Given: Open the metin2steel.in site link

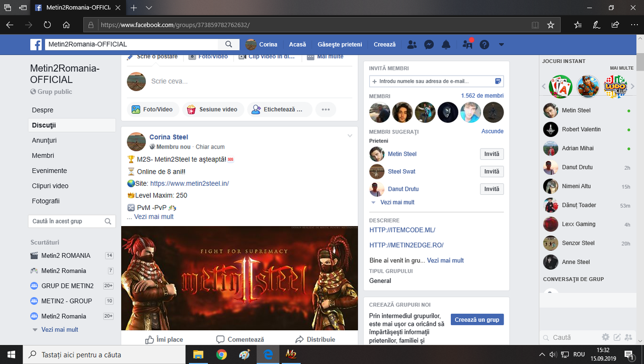Looking at the screenshot, I should pos(190,184).
